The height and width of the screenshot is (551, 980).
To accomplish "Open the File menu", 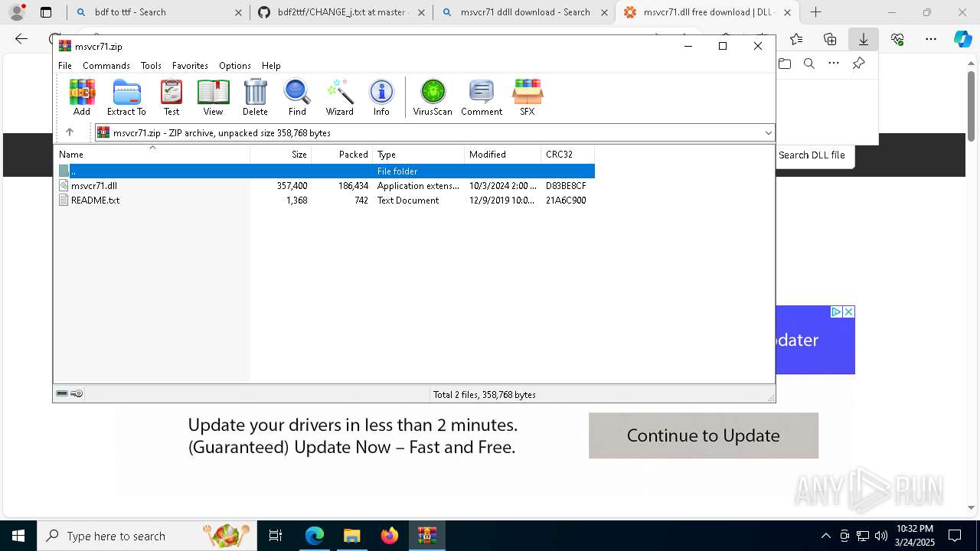I will 65,66.
